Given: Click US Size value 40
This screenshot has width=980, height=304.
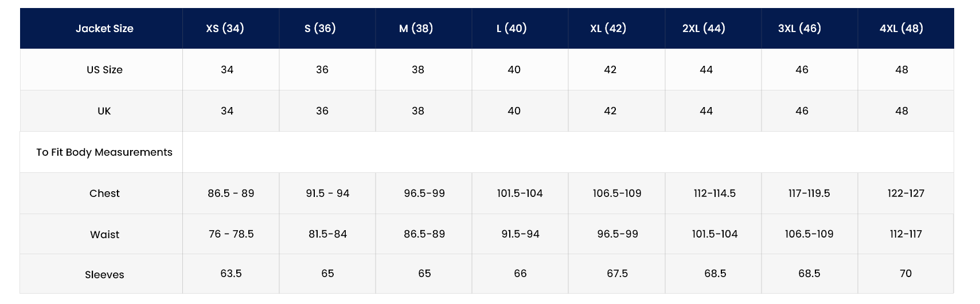Looking at the screenshot, I should (x=514, y=70).
